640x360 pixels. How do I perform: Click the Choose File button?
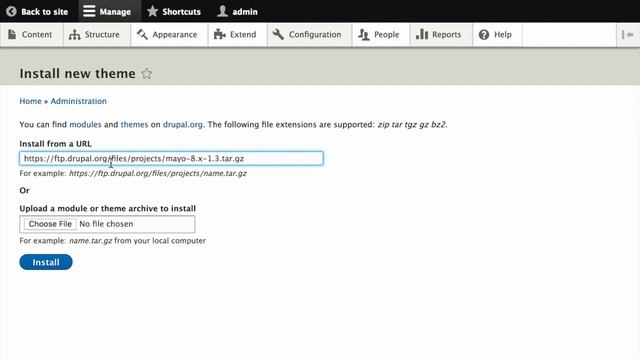[50, 224]
